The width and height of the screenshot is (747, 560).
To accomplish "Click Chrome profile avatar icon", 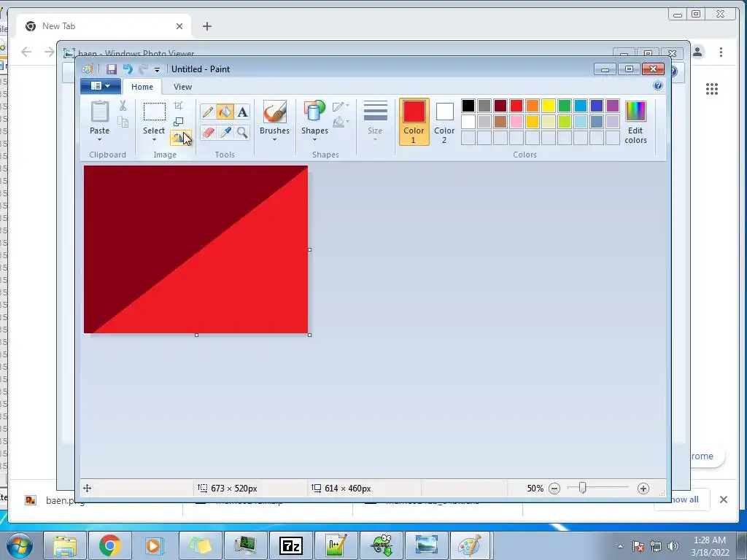I will coord(698,52).
